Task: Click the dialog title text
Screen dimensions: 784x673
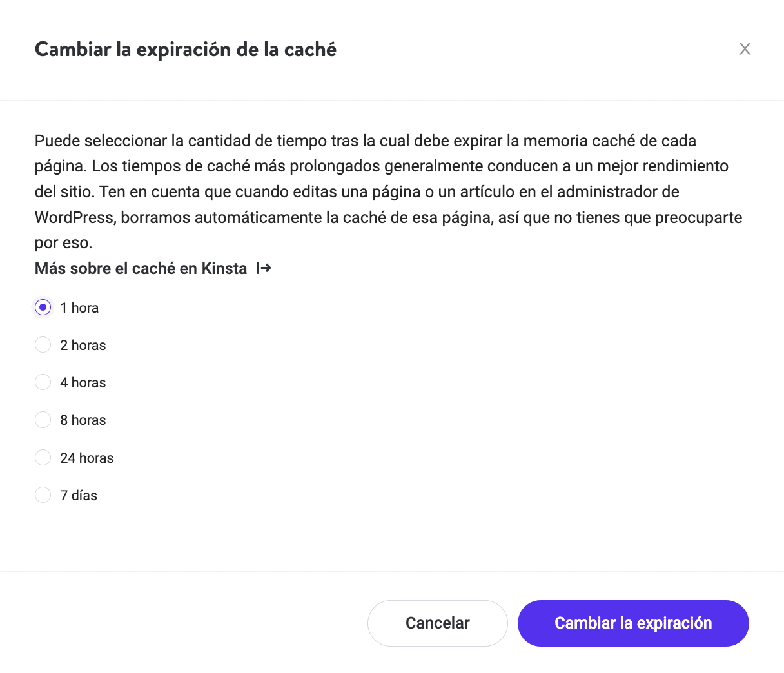Action: click(x=186, y=49)
